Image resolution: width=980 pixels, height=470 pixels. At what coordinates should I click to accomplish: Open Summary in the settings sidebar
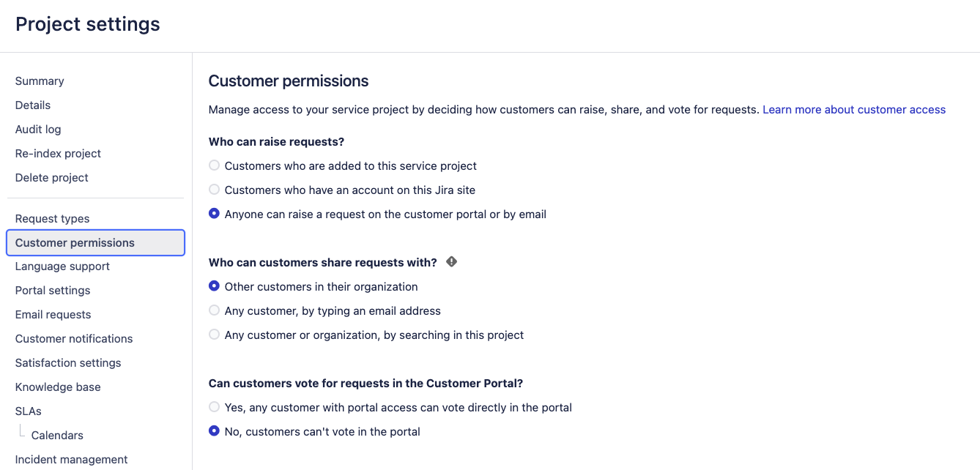40,81
